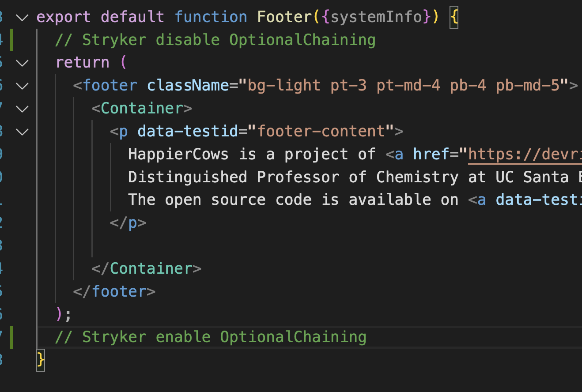The height and width of the screenshot is (392, 582).
Task: Collapse the return ( fold chevron
Action: (22, 63)
